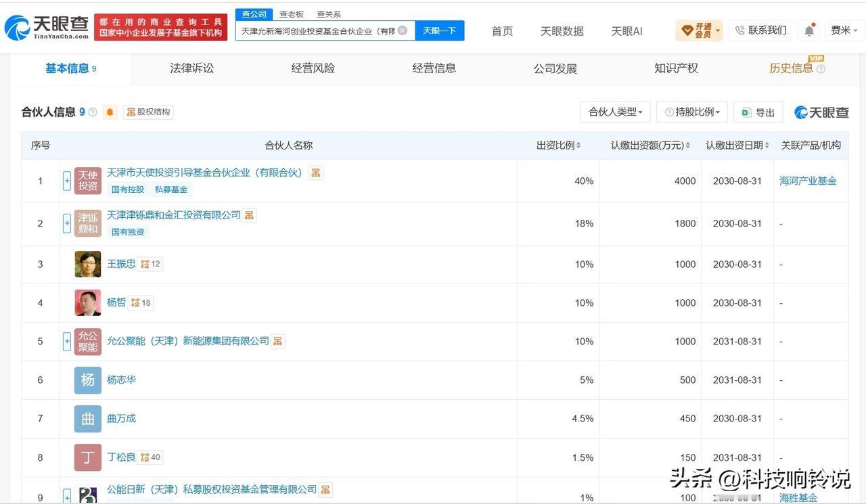
Task: Click the 天使投资 company logo
Action: pos(88,181)
